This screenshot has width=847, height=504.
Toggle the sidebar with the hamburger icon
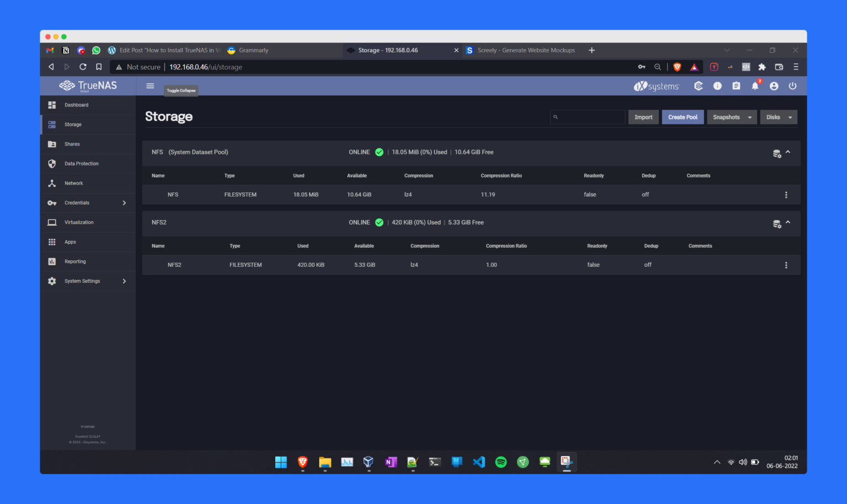150,86
